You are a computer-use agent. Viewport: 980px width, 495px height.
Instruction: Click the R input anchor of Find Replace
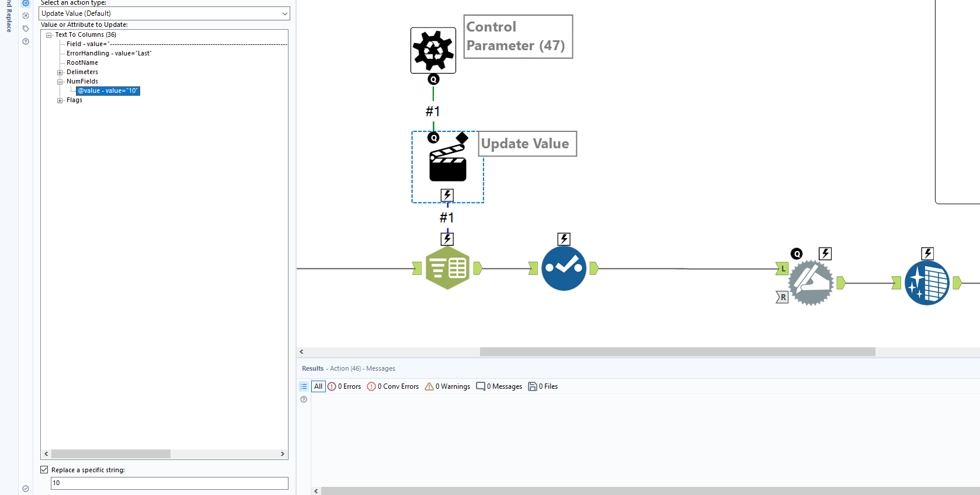[782, 297]
